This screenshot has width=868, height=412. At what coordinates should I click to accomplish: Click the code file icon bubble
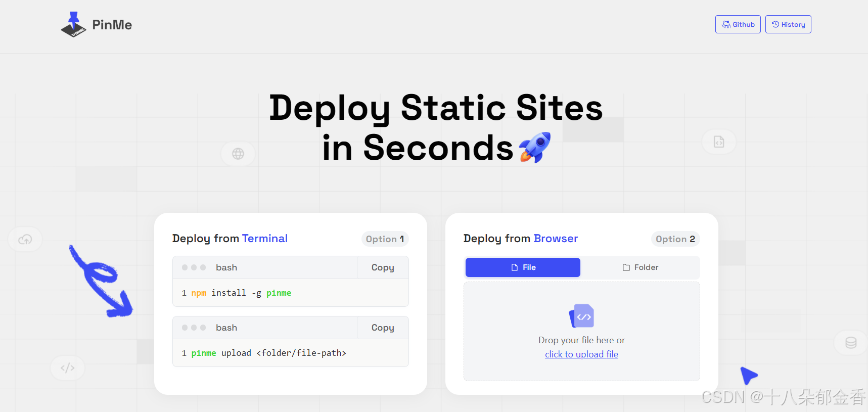click(719, 142)
